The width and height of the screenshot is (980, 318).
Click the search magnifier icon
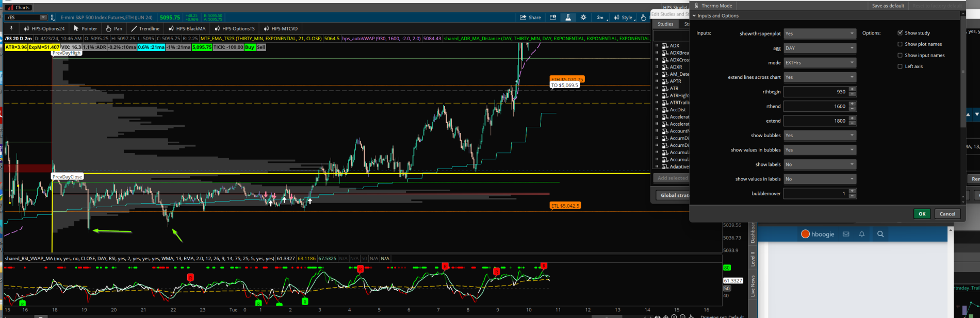(x=880, y=234)
